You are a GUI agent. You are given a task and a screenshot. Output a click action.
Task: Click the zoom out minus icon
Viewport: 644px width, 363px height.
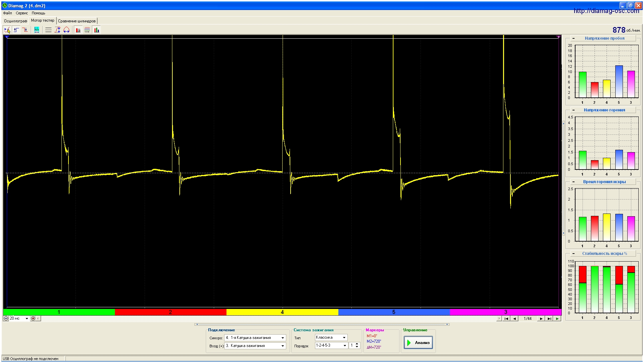tap(6, 318)
